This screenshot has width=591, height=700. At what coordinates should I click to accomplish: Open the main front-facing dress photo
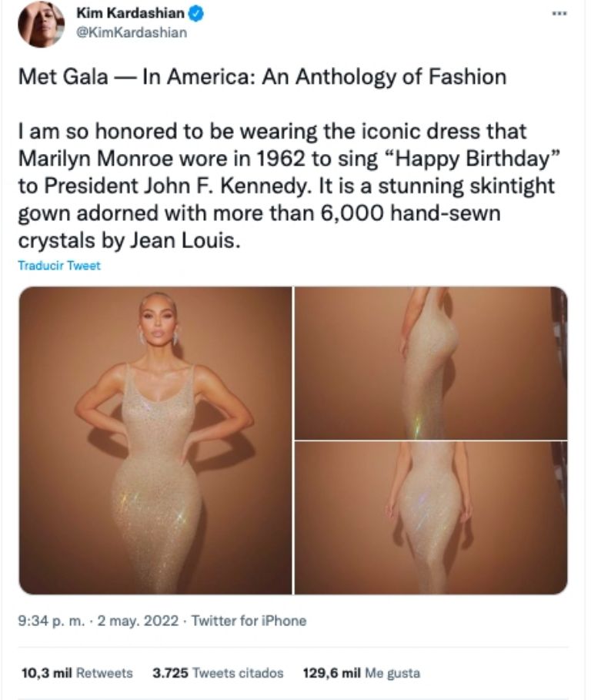coord(154,439)
